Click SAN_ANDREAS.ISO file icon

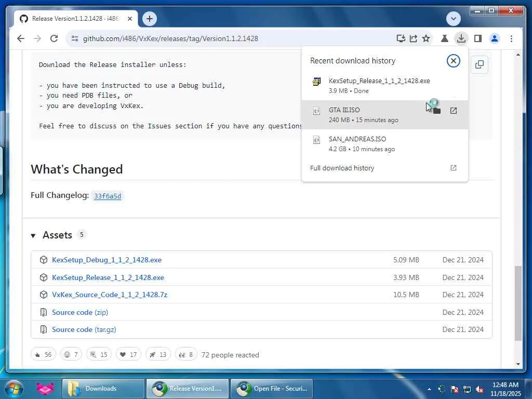click(x=316, y=140)
